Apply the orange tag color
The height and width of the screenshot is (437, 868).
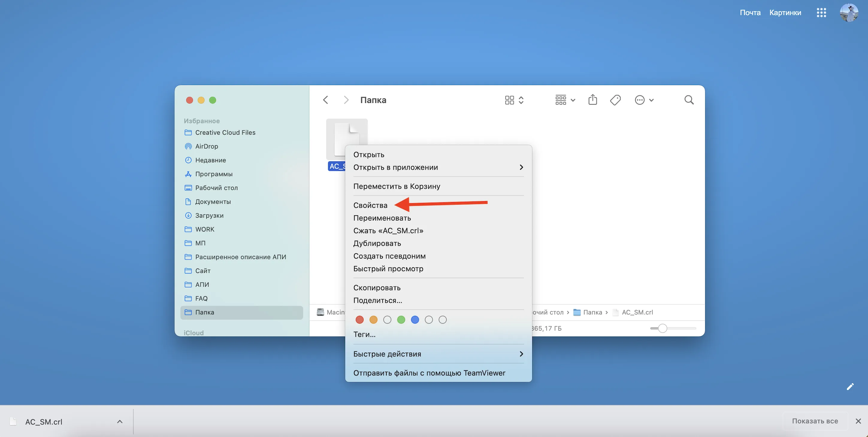[x=373, y=319]
